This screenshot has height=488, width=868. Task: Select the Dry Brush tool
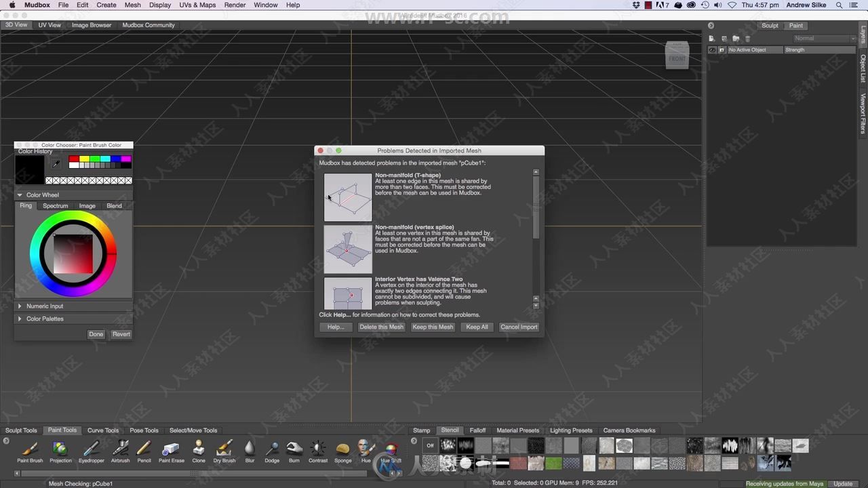(224, 451)
